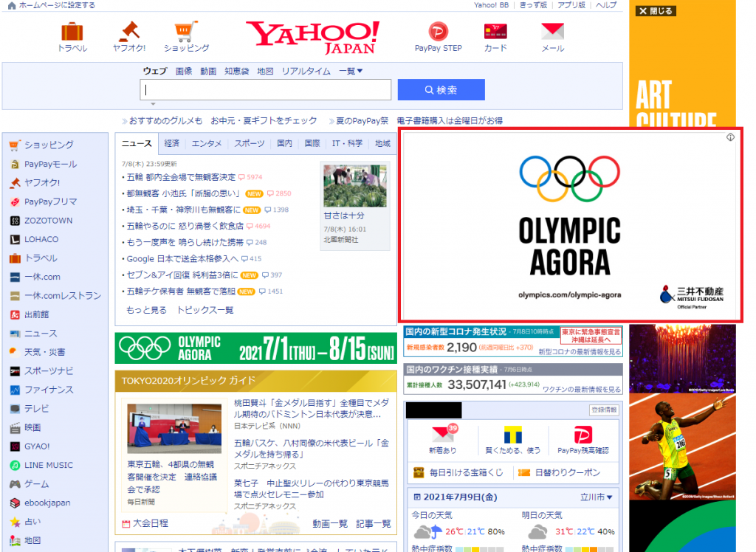This screenshot has height=552, width=756.
Task: Click the sidebar テレビ icon
Action: click(15, 408)
